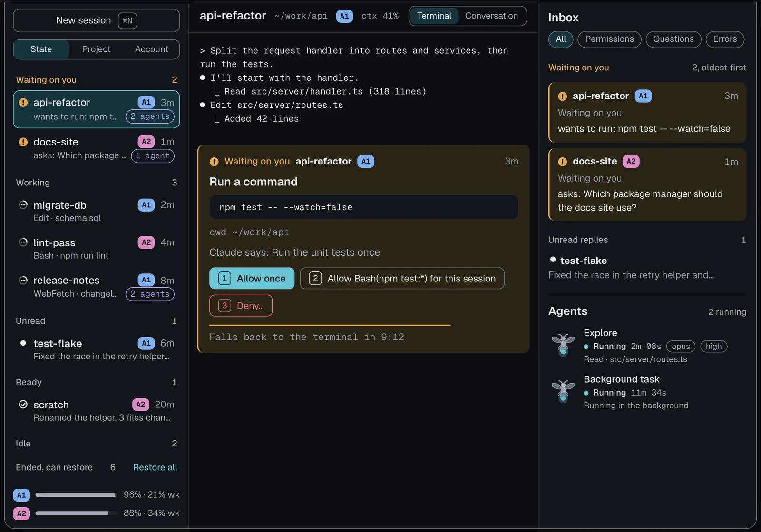Click the checkmark ready icon beside scratch

click(23, 405)
